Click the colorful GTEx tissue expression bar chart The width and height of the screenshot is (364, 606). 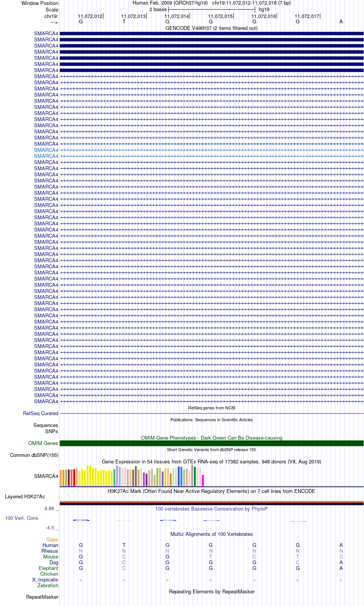[x=132, y=476]
